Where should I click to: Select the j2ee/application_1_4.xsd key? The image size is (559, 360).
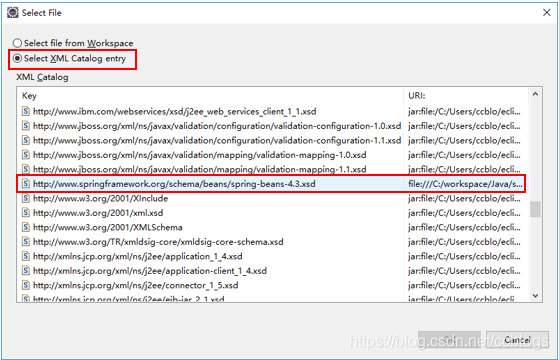pos(138,256)
